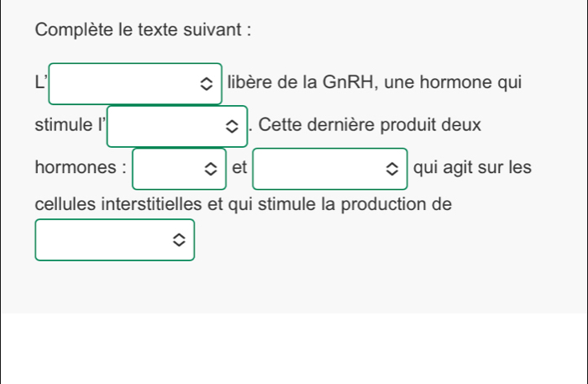Viewport: 588px width, 384px height.
Task: Open the dropdown before "qui agit sur les"
Action: (x=329, y=168)
